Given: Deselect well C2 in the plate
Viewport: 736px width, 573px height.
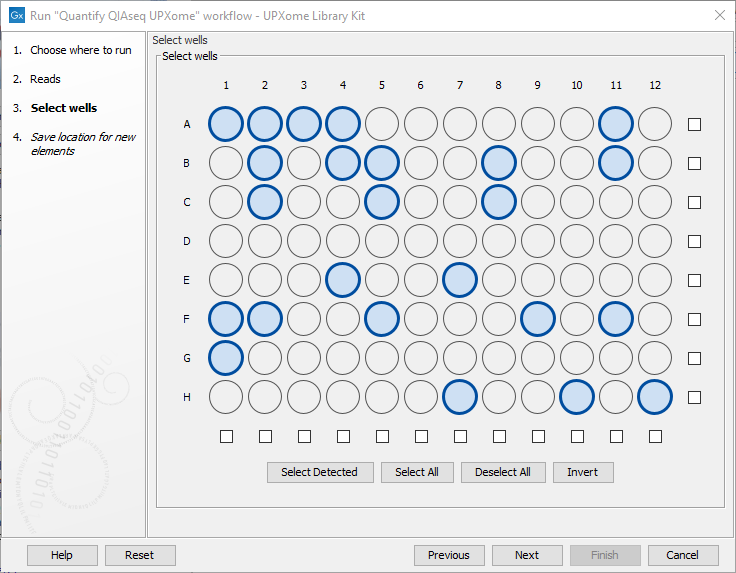Looking at the screenshot, I should coord(265,202).
